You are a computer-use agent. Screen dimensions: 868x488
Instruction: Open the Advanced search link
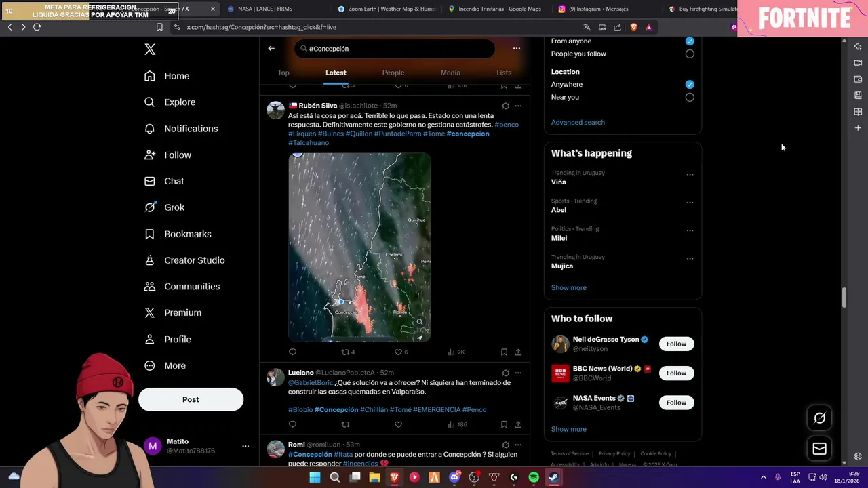pos(578,122)
